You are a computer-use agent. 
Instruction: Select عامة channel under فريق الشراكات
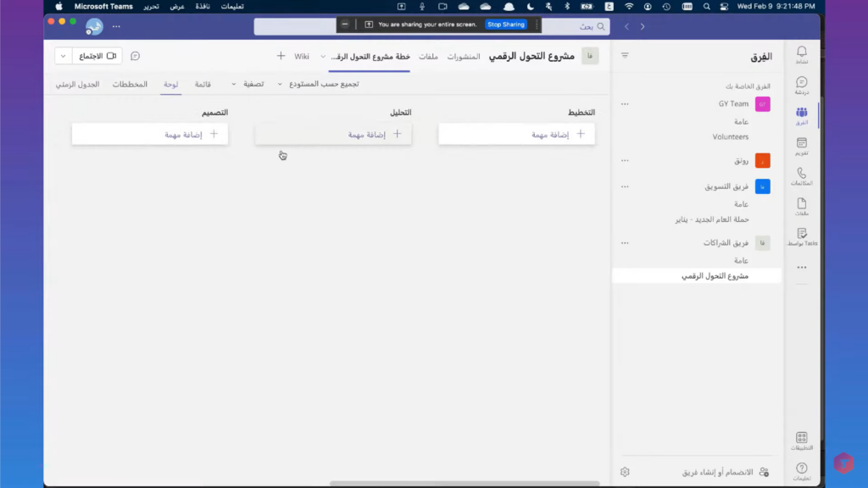[741, 261]
